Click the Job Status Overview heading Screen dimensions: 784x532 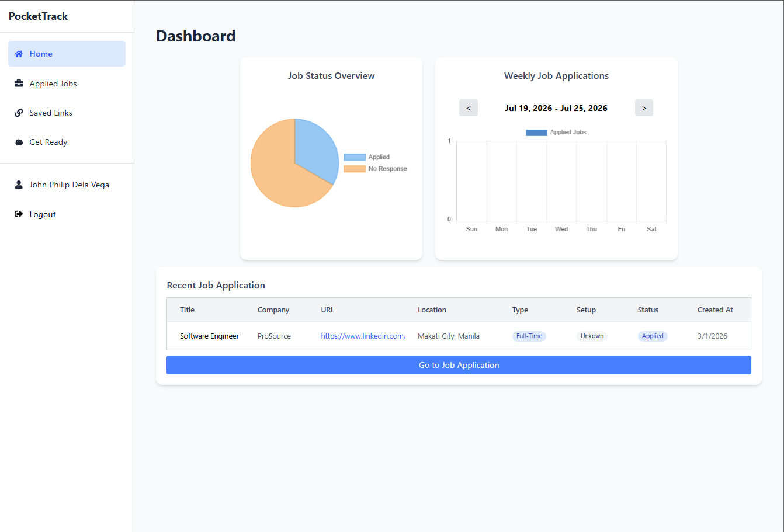coord(331,76)
